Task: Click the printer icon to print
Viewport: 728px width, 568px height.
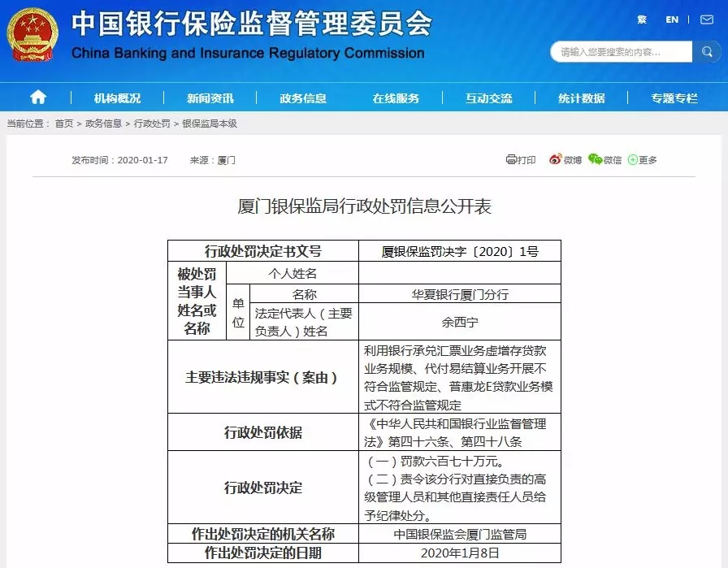Action: pos(511,160)
